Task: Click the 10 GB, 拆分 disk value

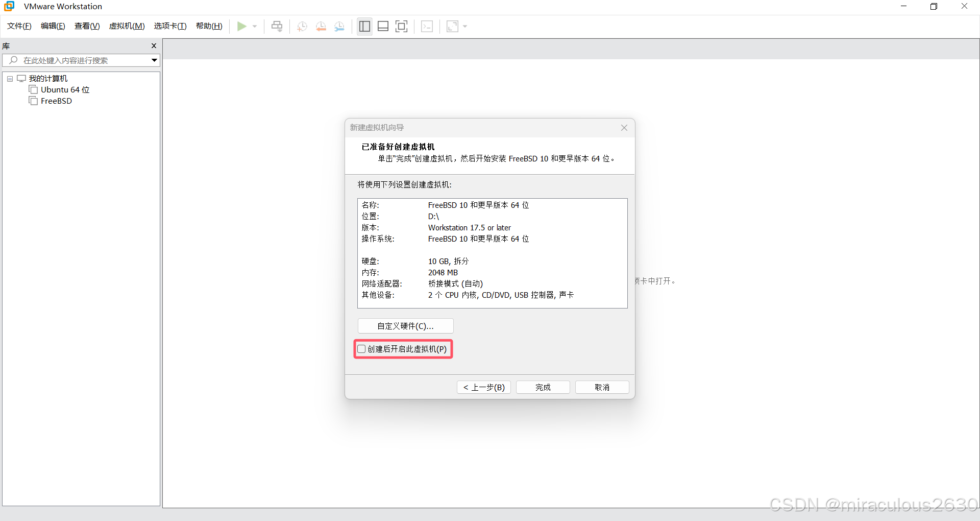Action: 448,261
